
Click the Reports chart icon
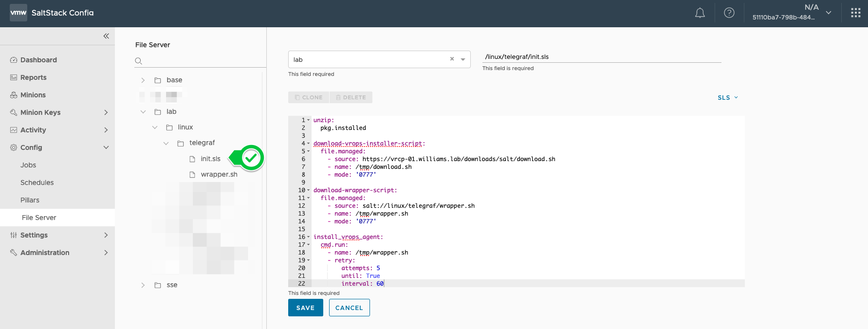pos(14,77)
